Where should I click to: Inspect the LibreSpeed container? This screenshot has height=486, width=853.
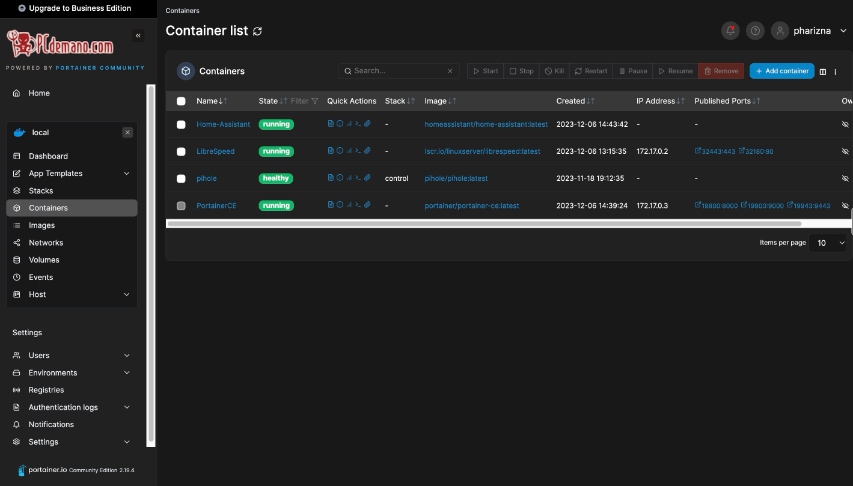339,151
